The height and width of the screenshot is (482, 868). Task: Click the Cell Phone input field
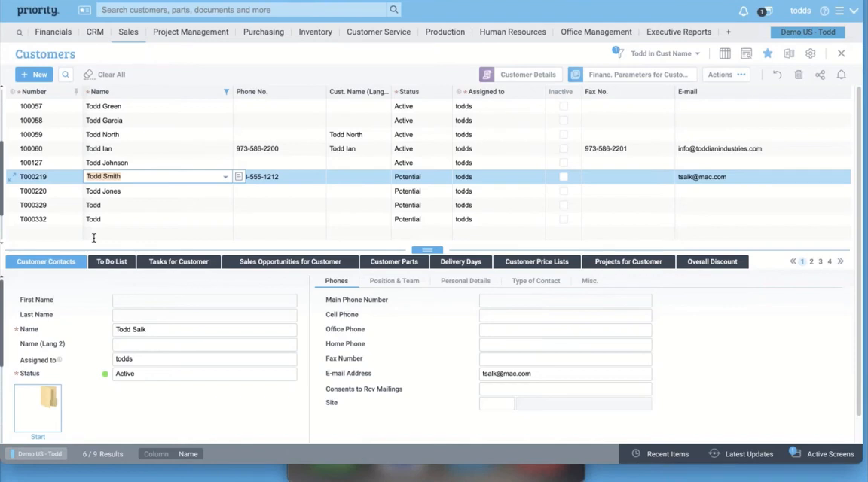[565, 315]
